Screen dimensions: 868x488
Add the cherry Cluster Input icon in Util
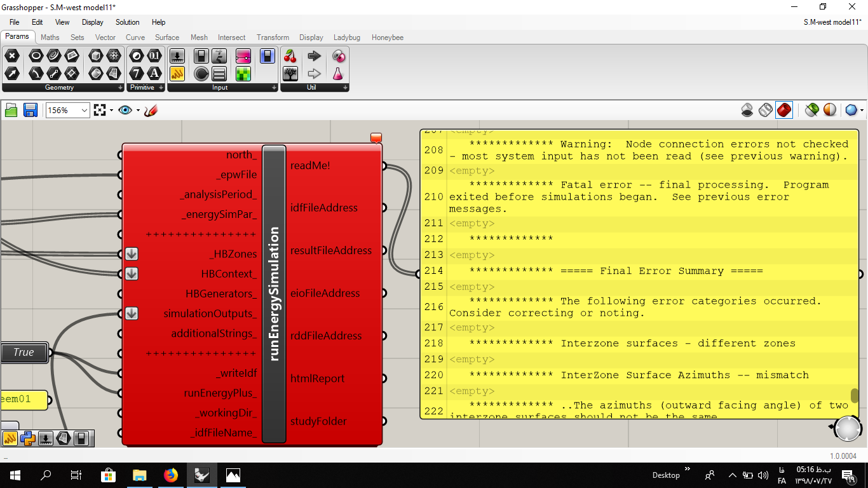click(290, 56)
